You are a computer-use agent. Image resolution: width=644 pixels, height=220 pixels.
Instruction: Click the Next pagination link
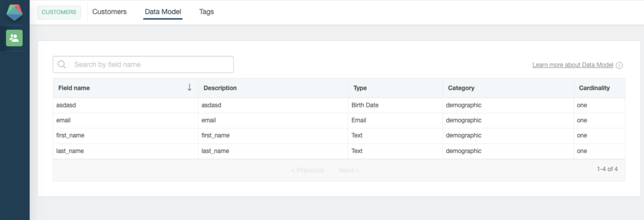(349, 170)
